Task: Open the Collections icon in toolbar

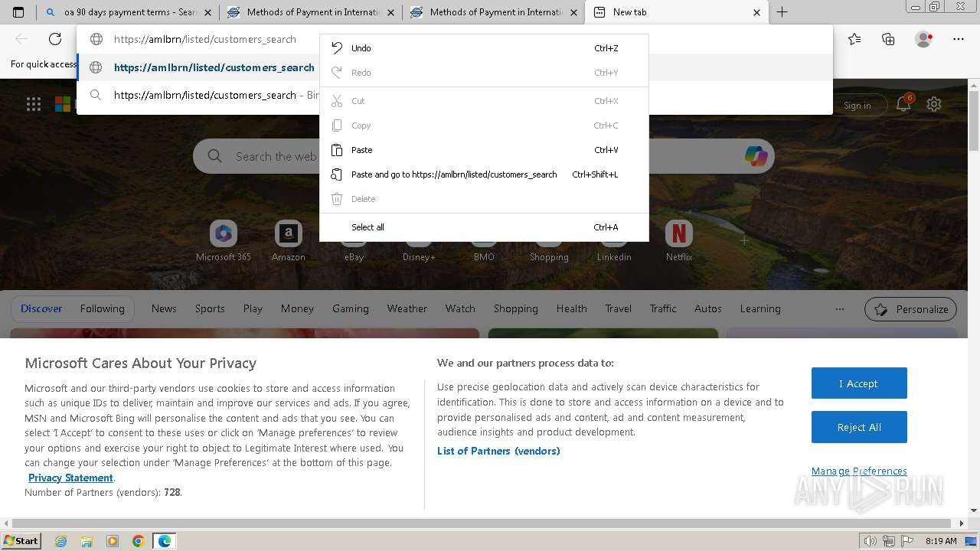Action: point(888,39)
